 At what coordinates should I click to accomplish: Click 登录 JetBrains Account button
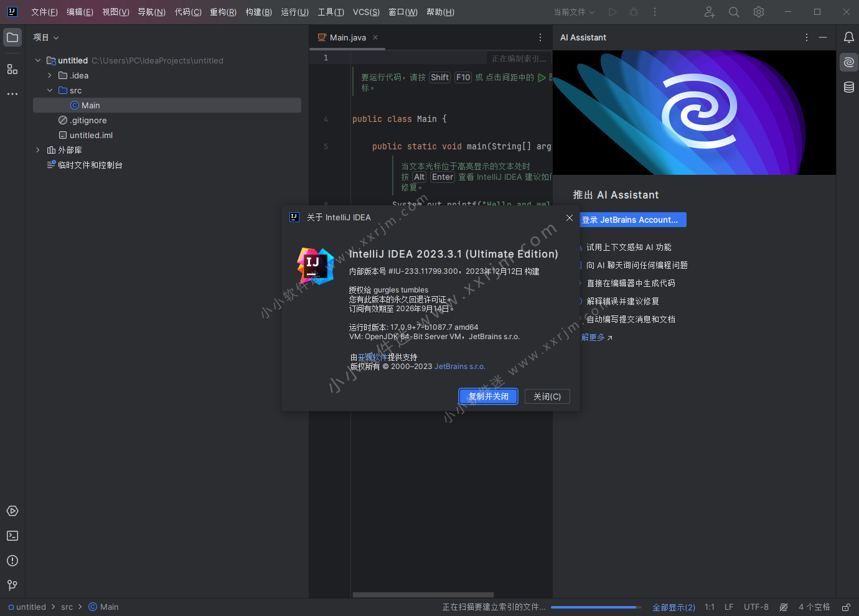point(633,220)
